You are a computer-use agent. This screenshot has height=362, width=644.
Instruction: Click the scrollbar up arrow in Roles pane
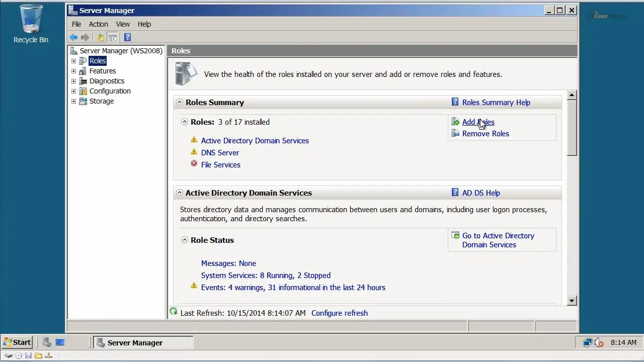pos(572,95)
